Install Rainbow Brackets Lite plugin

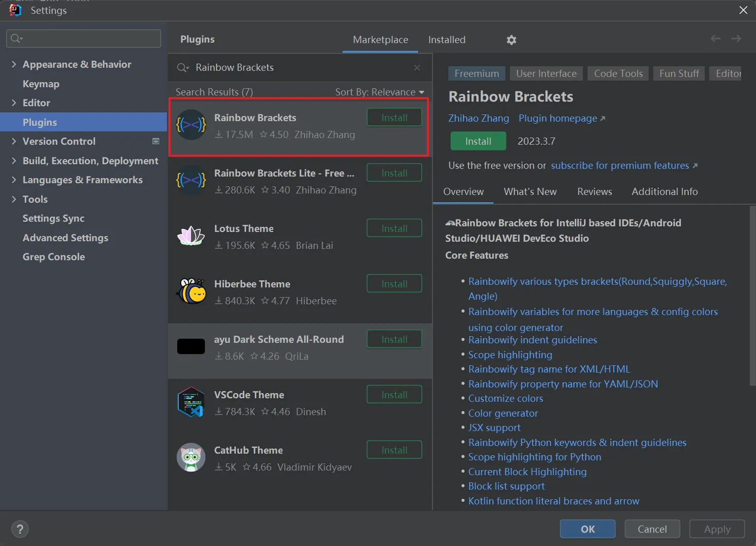coord(394,173)
